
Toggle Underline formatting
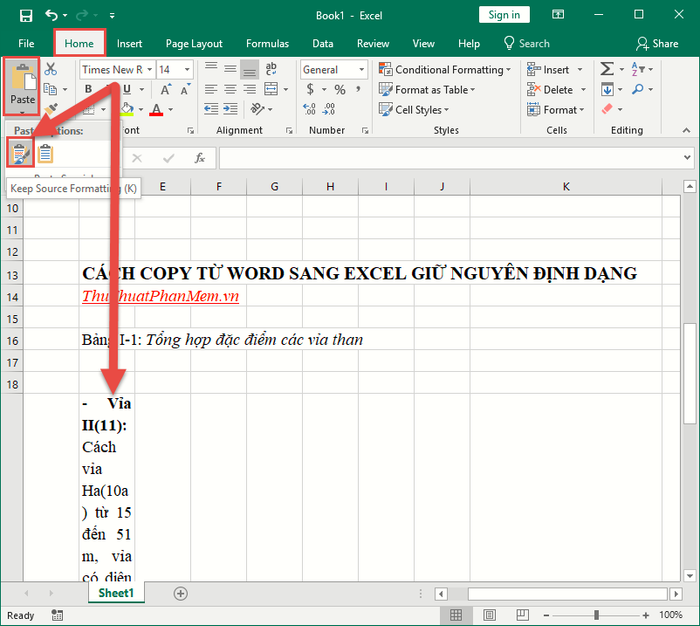[x=127, y=89]
